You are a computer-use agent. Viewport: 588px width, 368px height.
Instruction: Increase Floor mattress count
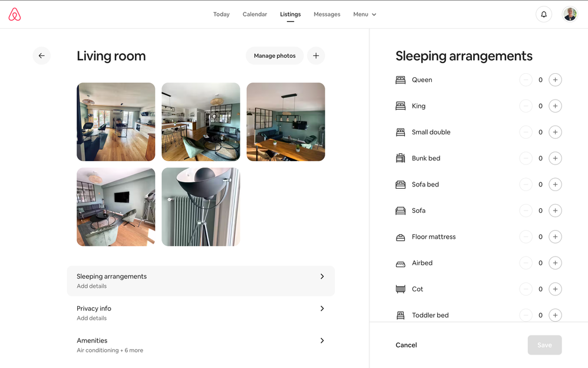(x=555, y=237)
